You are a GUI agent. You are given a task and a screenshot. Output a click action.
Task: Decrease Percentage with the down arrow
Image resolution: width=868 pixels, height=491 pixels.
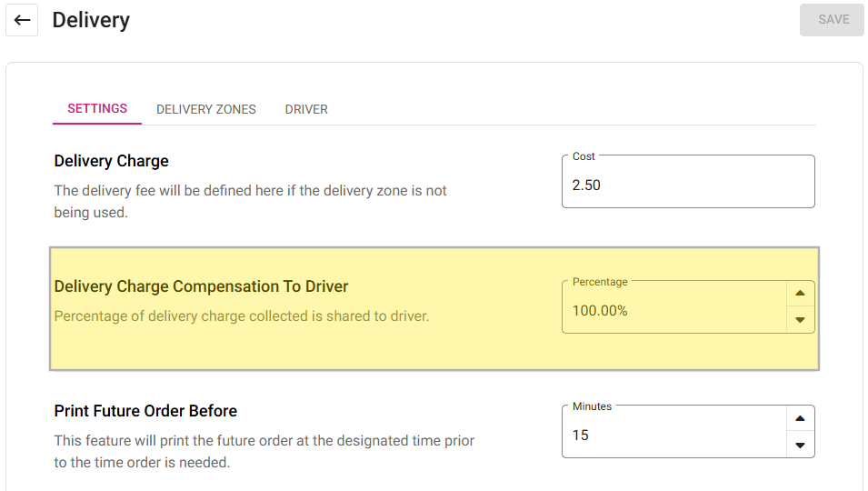pyautogui.click(x=800, y=320)
